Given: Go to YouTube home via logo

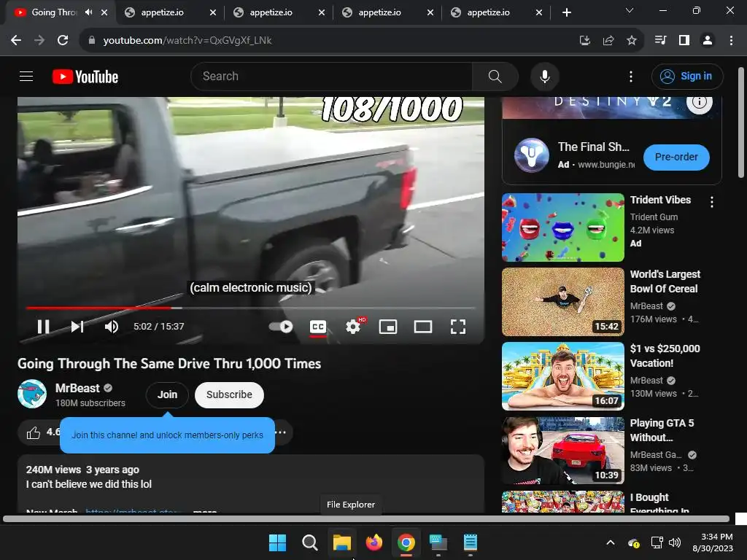Looking at the screenshot, I should coord(85,77).
